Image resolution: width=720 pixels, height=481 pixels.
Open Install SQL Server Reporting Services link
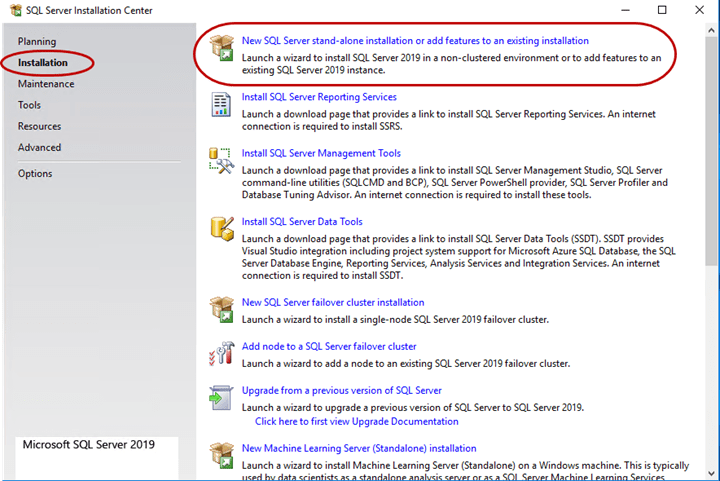tap(319, 97)
